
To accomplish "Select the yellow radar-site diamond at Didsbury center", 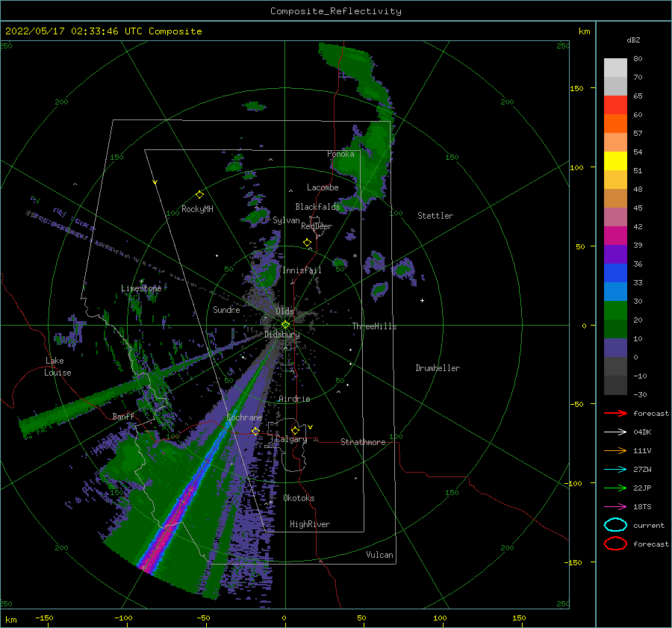I will (x=285, y=325).
